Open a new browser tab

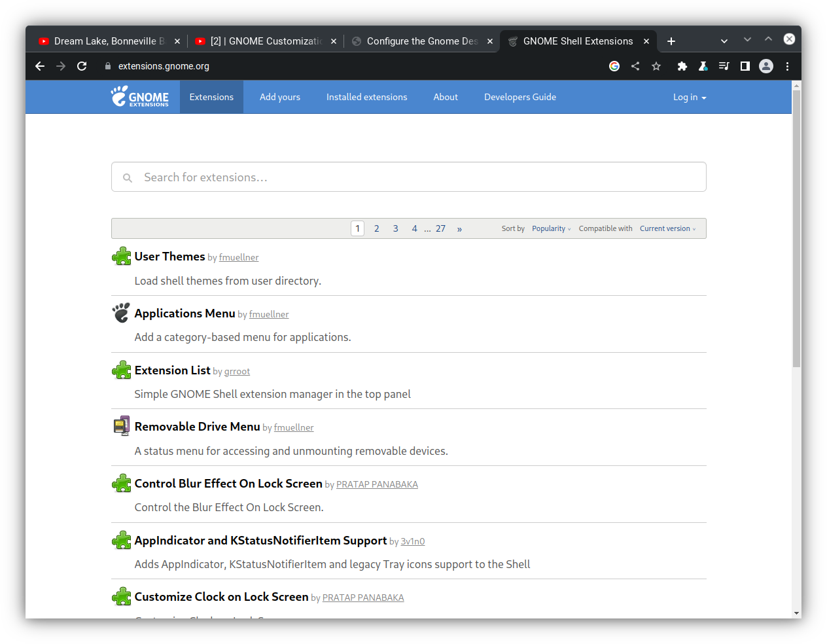pos(671,41)
